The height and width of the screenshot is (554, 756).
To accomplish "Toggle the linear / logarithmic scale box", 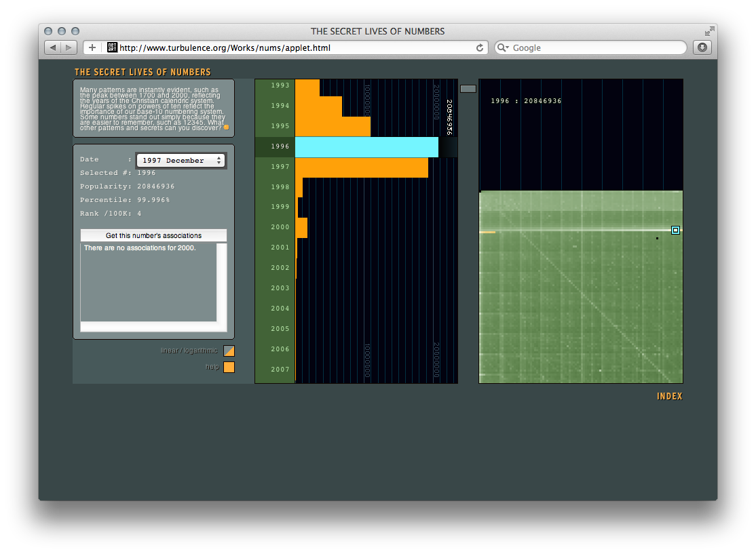I will pos(229,351).
